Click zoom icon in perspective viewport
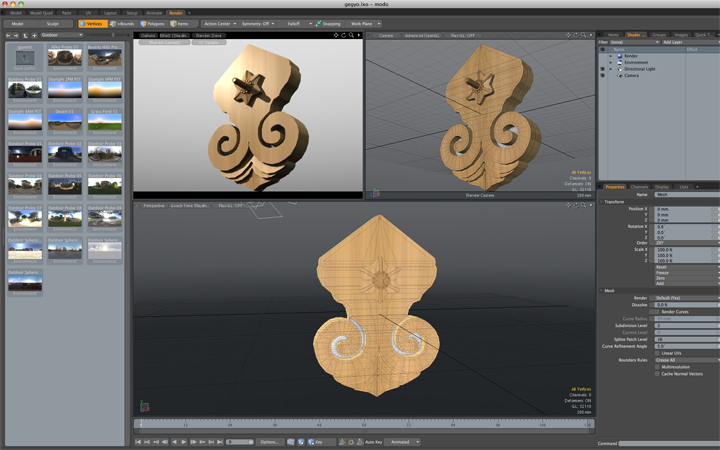 coord(584,205)
